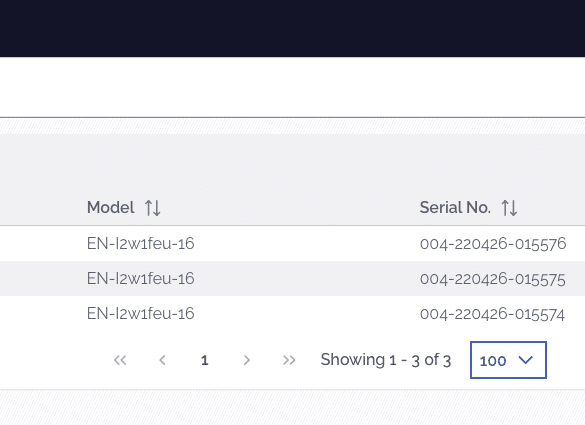The height and width of the screenshot is (425, 585).
Task: Click the Showing 1 - 3 of 3 text
Action: click(386, 360)
